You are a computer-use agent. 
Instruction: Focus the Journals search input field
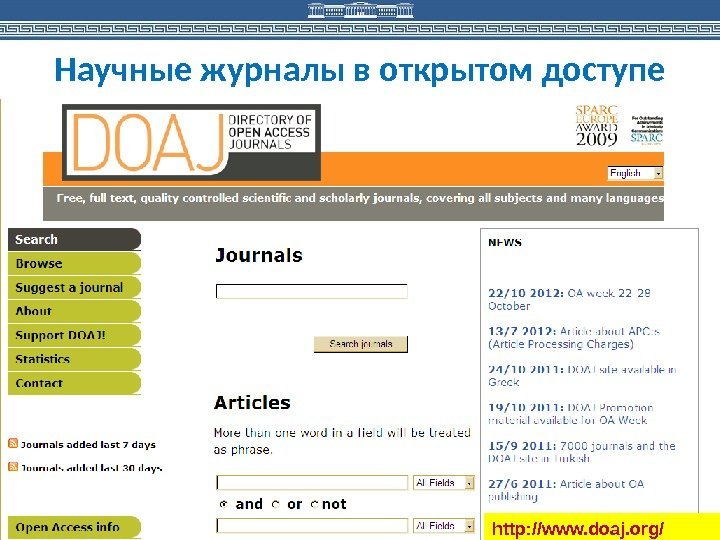coord(312,291)
